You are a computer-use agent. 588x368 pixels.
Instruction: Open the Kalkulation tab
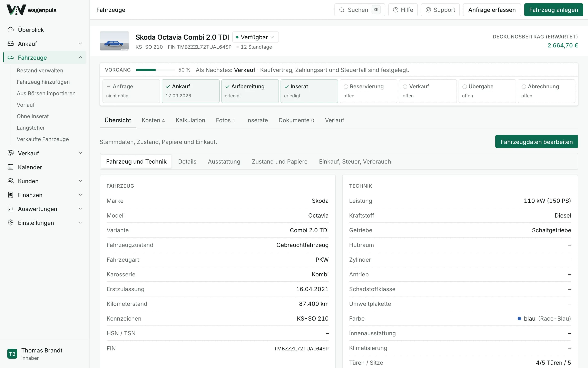(x=190, y=120)
